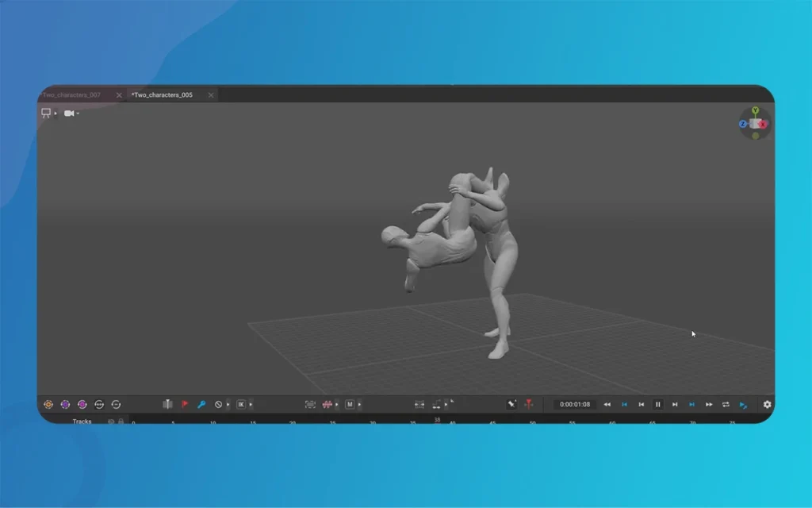Screen dimensions: 812x508
Task: Expand the M mode dropdown arrow
Action: [x=359, y=404]
